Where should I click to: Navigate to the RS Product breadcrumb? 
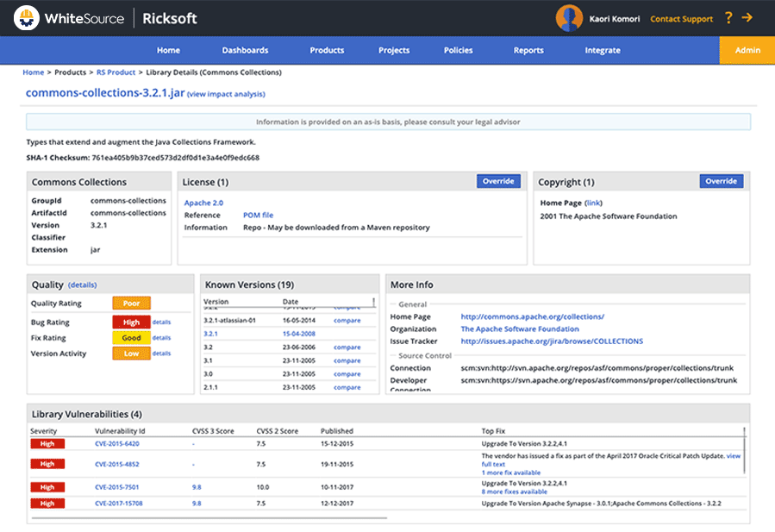tap(116, 72)
